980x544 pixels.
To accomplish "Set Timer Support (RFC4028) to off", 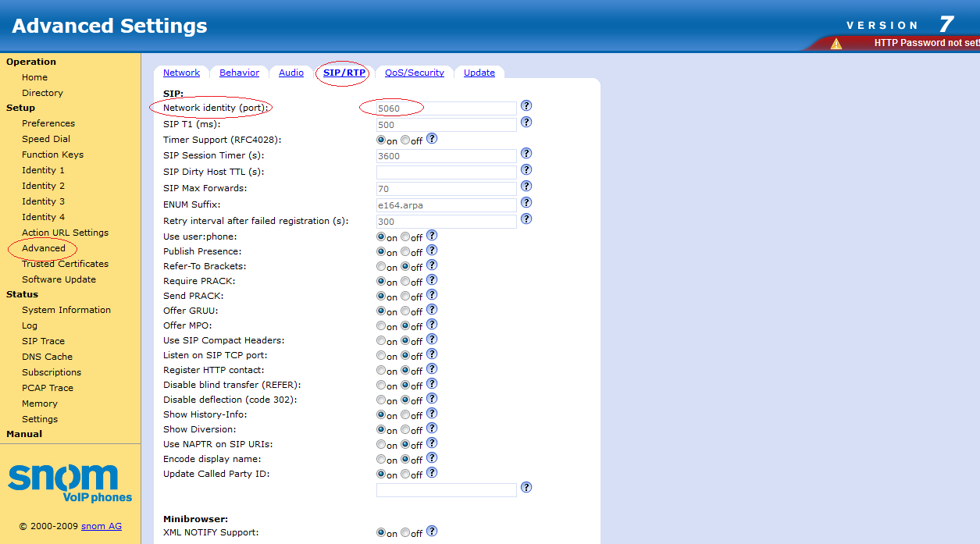I will pyautogui.click(x=405, y=140).
